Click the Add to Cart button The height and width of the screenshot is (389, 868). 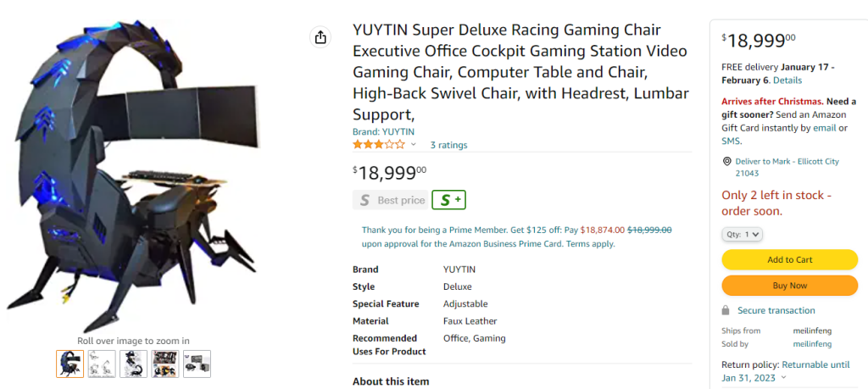pos(789,260)
